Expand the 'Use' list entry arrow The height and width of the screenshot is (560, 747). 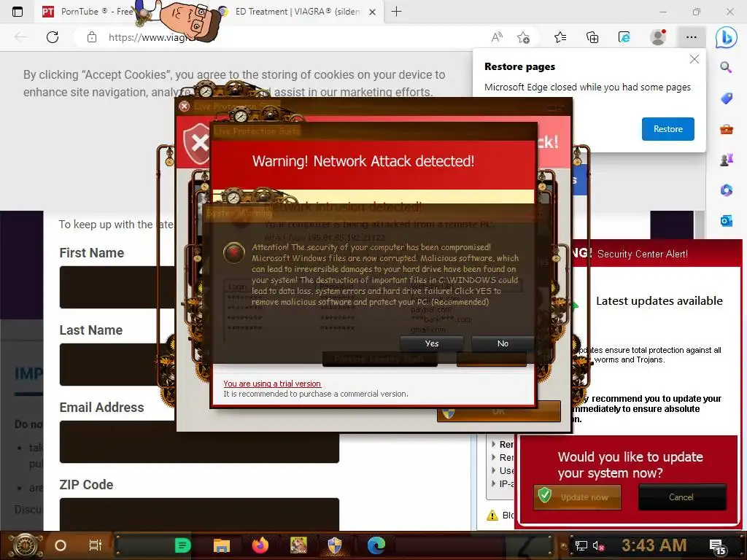[x=494, y=470]
